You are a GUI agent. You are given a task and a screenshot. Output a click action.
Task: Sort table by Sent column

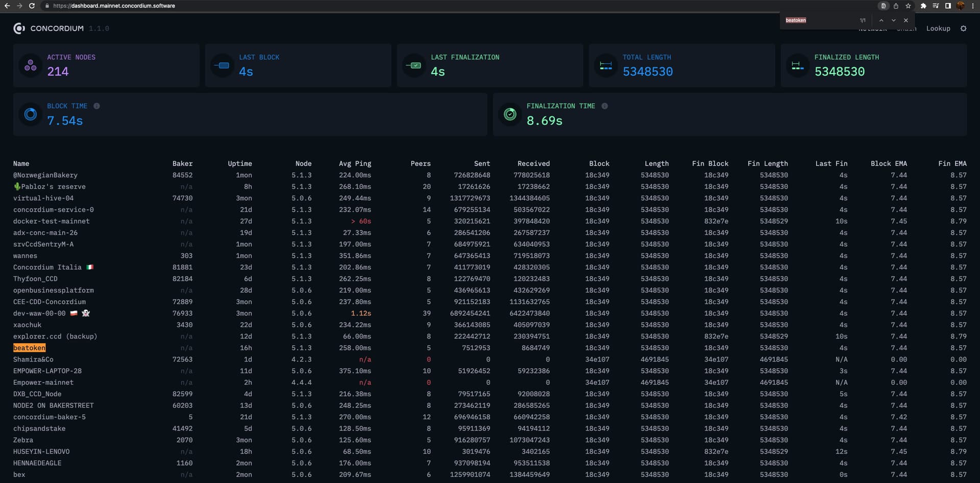[482, 163]
